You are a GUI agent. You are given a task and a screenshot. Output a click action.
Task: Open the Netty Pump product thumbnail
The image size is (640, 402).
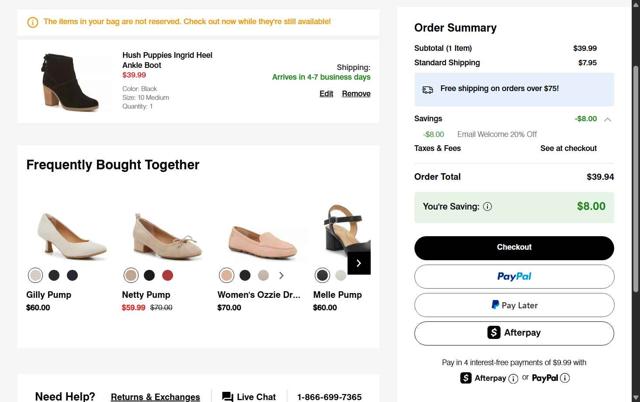point(167,234)
